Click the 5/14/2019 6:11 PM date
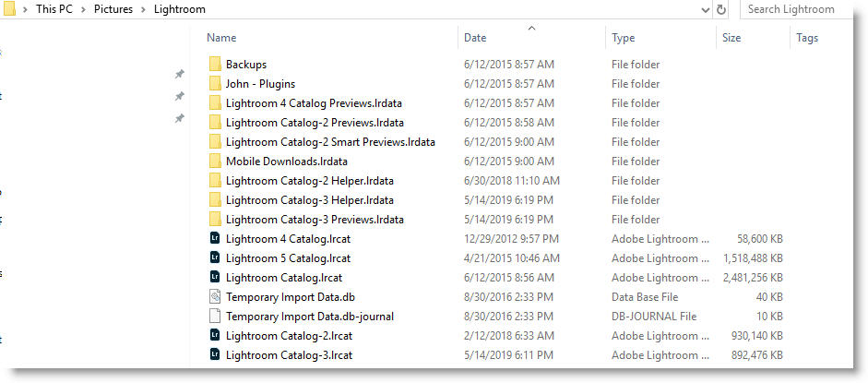This screenshot has width=868, height=383. tap(508, 354)
